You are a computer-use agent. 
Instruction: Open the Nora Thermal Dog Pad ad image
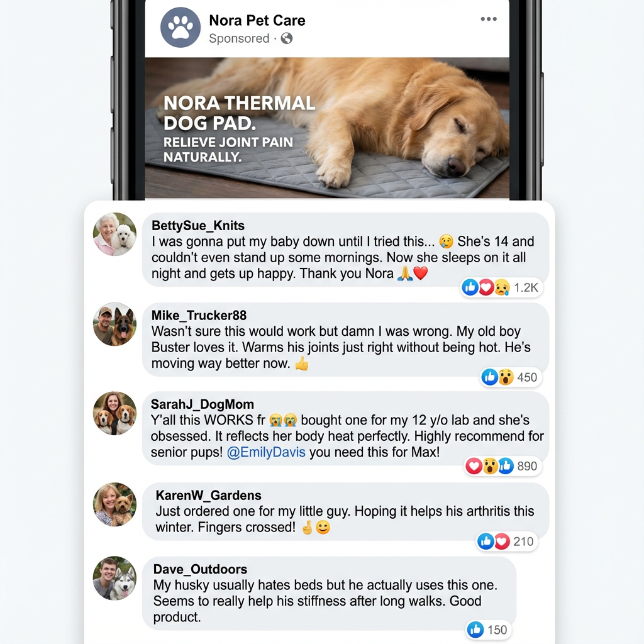(327, 128)
